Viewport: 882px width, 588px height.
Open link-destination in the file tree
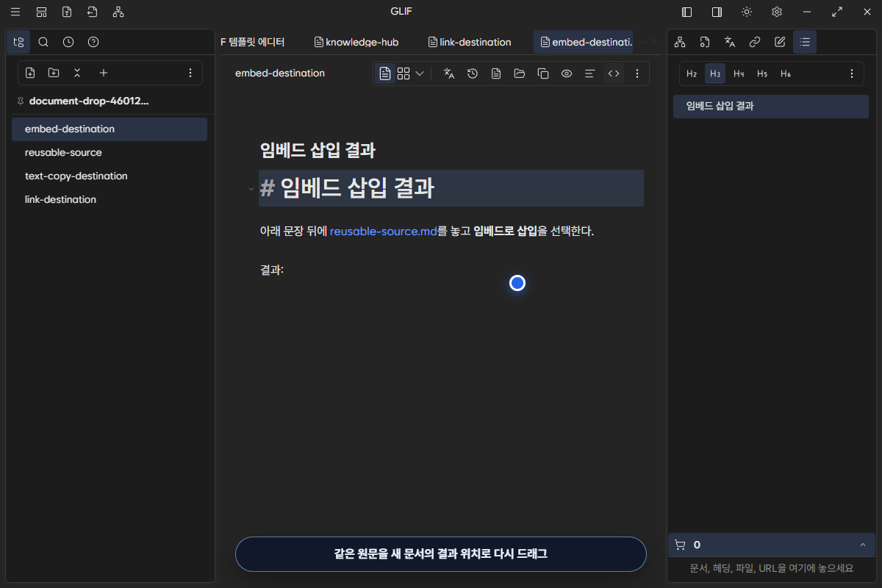[110, 200]
